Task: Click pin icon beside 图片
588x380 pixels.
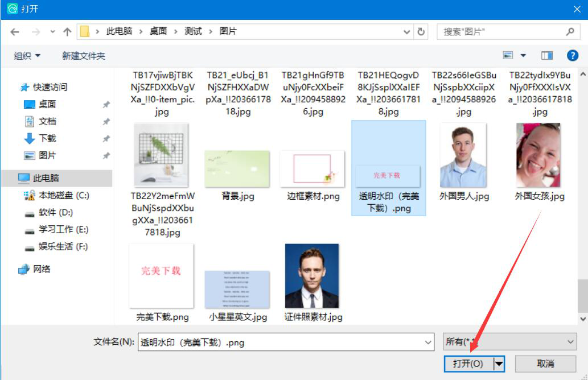Action: tap(106, 155)
